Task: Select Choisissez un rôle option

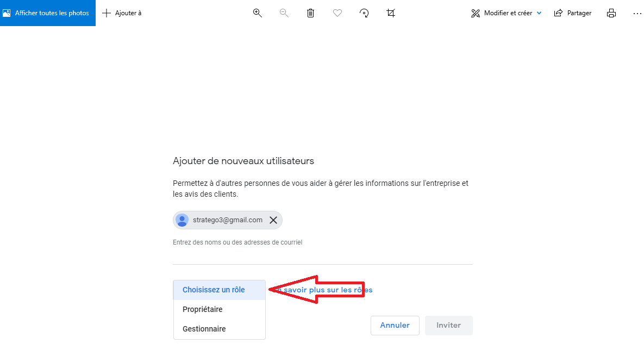Action: pyautogui.click(x=220, y=290)
